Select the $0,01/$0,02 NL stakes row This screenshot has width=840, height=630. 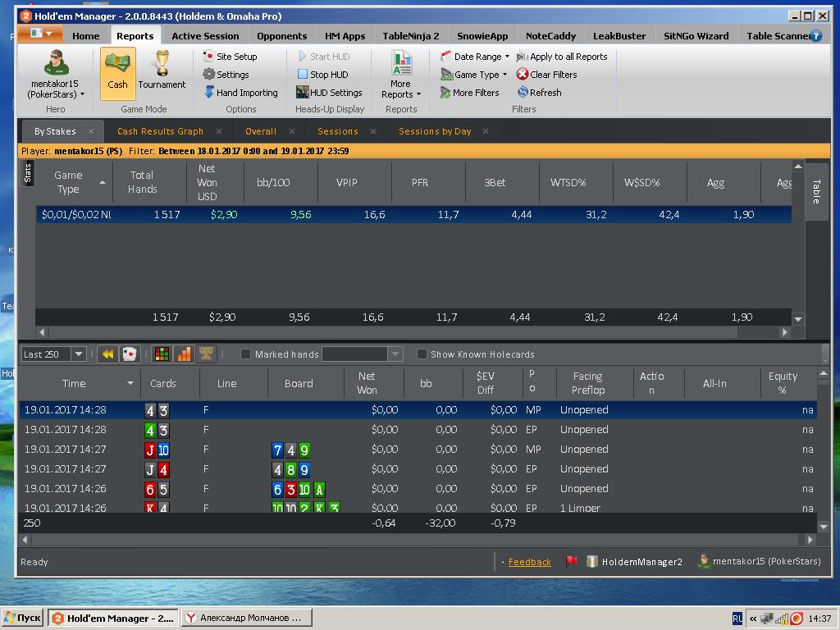point(413,214)
